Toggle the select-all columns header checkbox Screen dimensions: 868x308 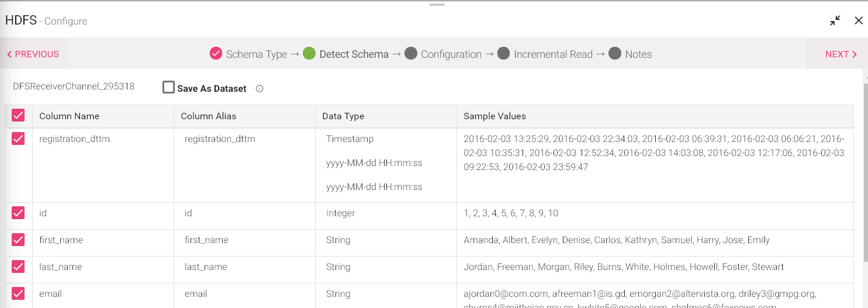click(x=18, y=116)
